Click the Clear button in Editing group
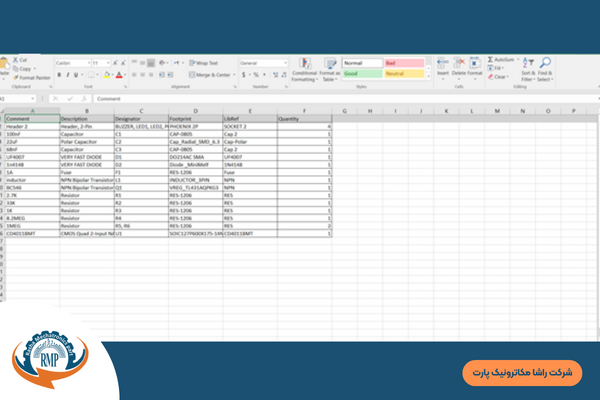 499,76
